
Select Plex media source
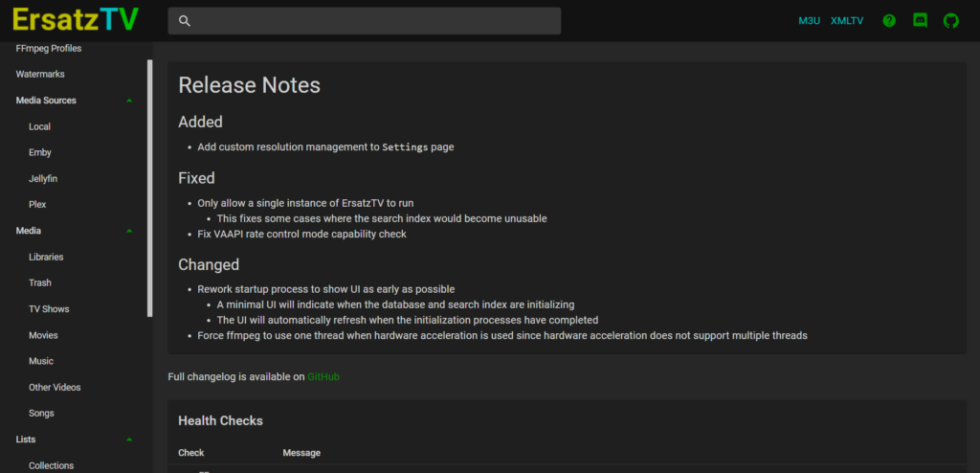[x=37, y=205]
